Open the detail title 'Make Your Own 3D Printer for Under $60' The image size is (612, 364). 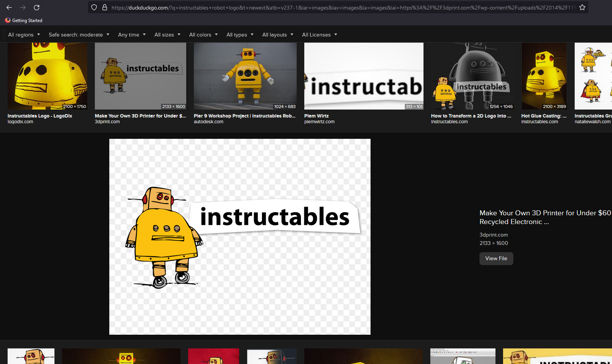545,217
